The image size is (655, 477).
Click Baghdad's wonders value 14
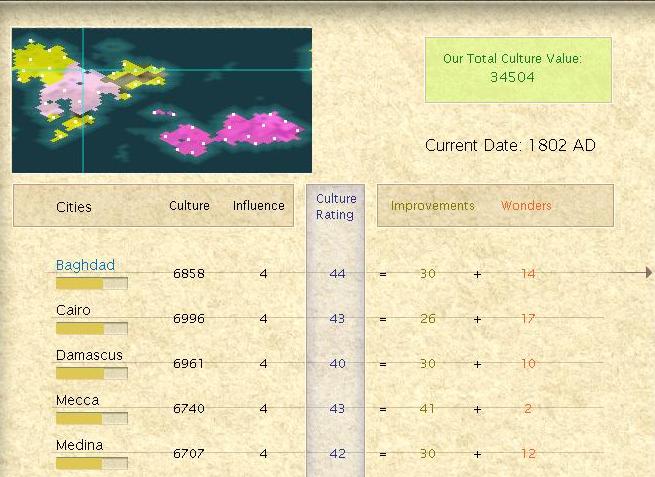coord(528,274)
